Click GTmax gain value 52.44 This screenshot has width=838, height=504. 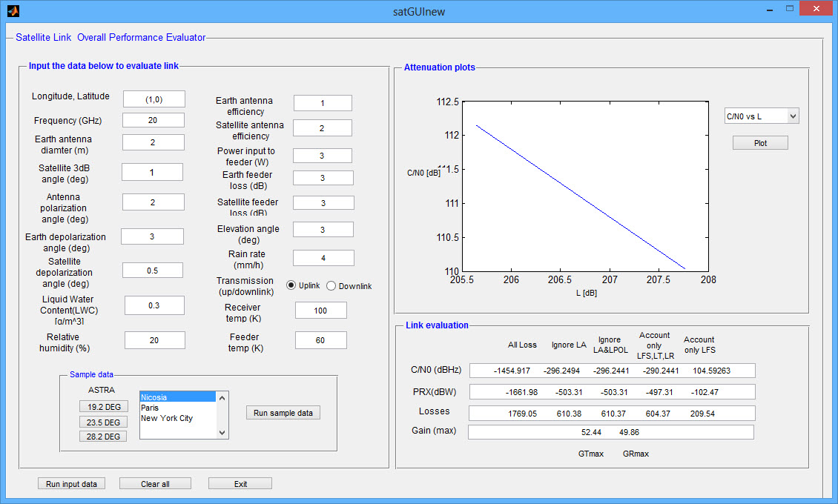591,432
